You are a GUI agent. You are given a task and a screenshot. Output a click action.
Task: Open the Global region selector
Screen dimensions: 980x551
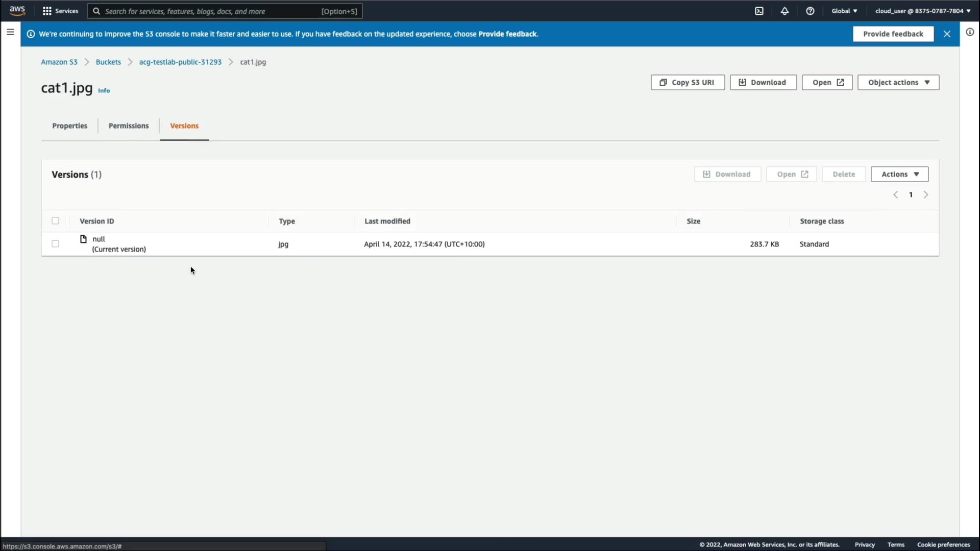click(844, 11)
